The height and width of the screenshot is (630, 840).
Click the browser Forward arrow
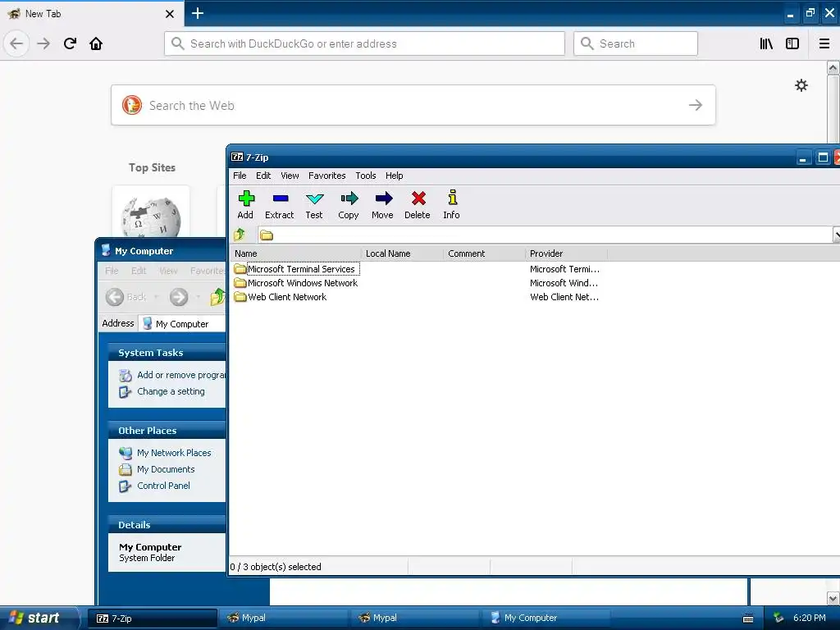(x=43, y=43)
